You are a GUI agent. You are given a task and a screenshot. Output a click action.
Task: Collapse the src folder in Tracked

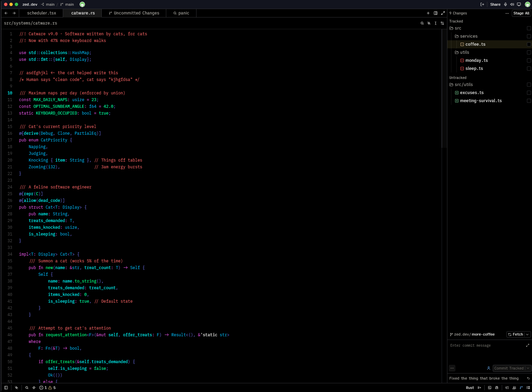[x=451, y=28]
